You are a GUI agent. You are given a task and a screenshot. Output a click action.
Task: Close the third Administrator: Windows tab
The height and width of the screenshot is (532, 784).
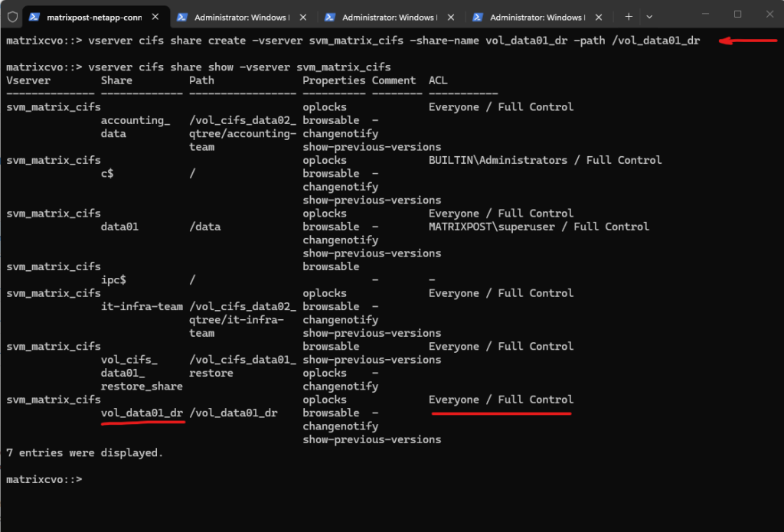coord(450,16)
